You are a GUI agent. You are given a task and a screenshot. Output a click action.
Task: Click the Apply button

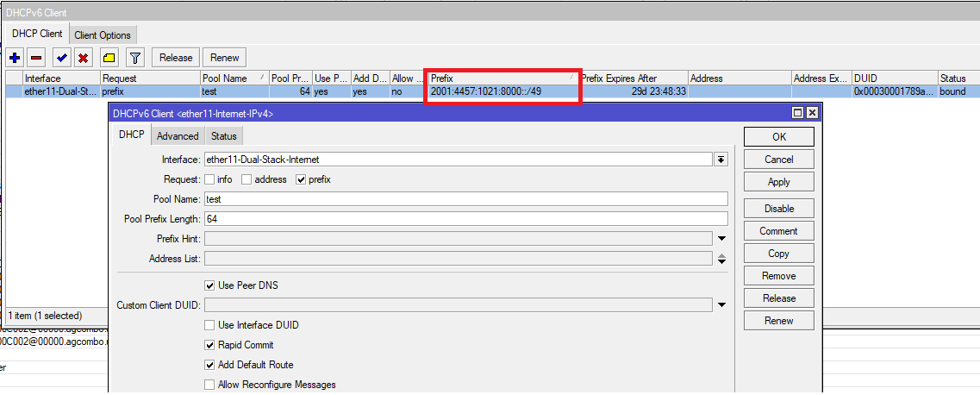tap(779, 182)
